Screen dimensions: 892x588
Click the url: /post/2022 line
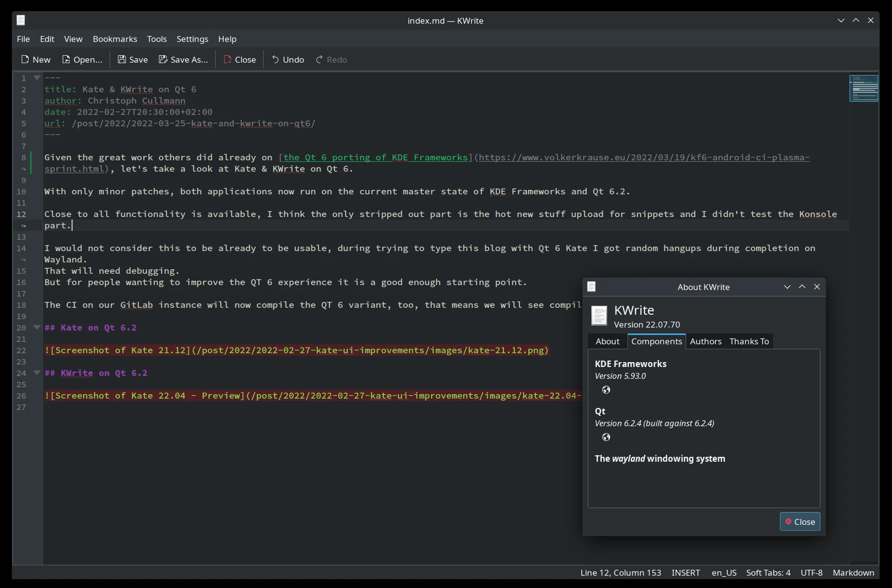click(x=180, y=123)
